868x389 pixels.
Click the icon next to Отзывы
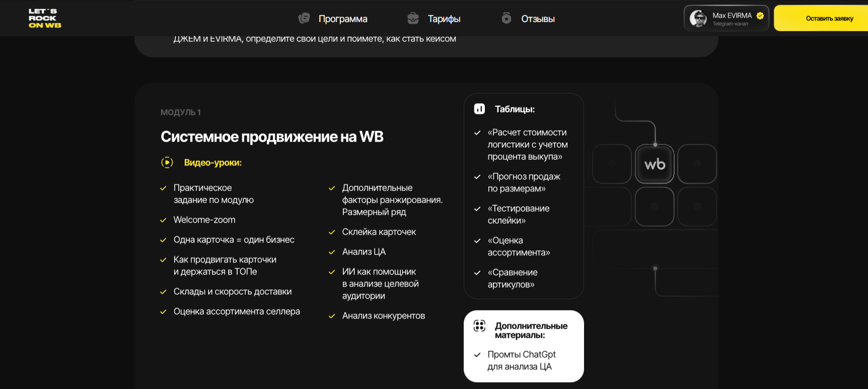tap(507, 18)
